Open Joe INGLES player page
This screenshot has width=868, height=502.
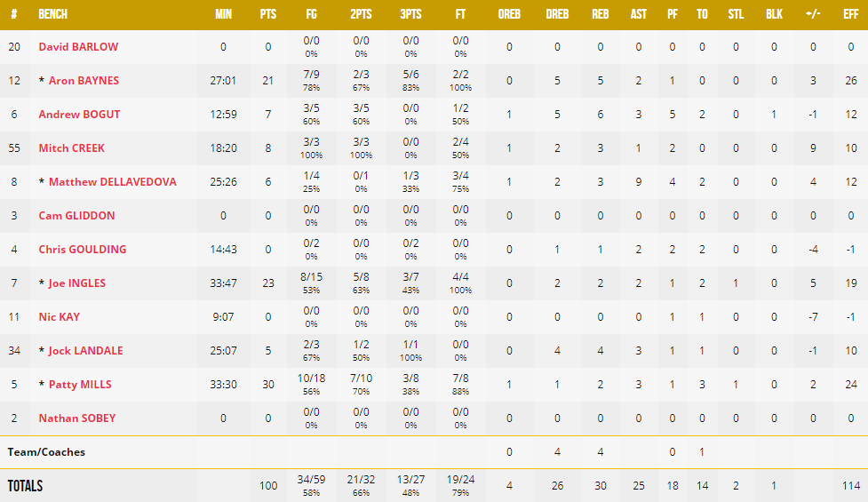pyautogui.click(x=77, y=283)
